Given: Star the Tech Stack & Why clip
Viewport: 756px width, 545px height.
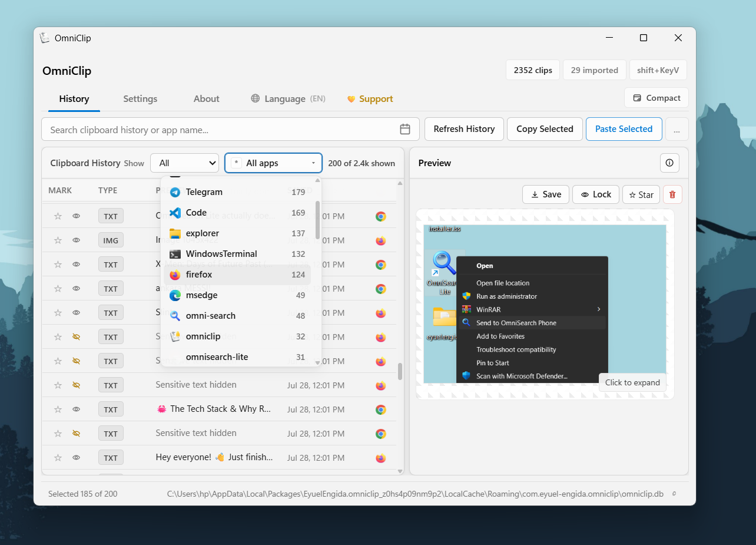Looking at the screenshot, I should (x=58, y=409).
